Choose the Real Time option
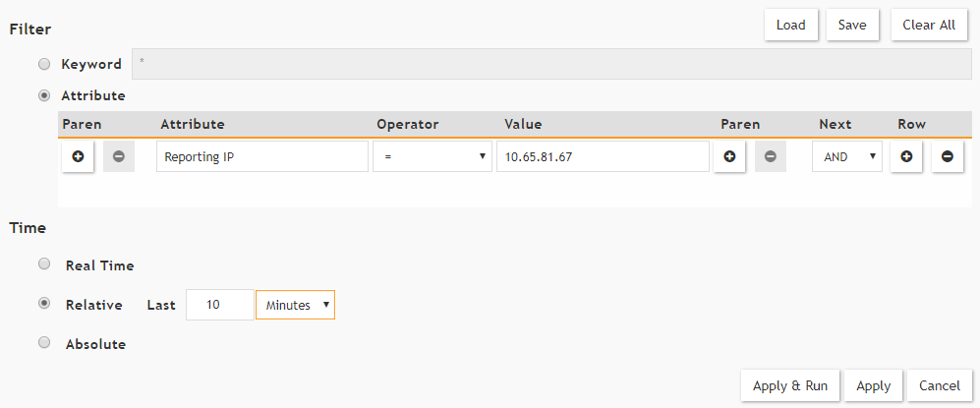 (43, 264)
